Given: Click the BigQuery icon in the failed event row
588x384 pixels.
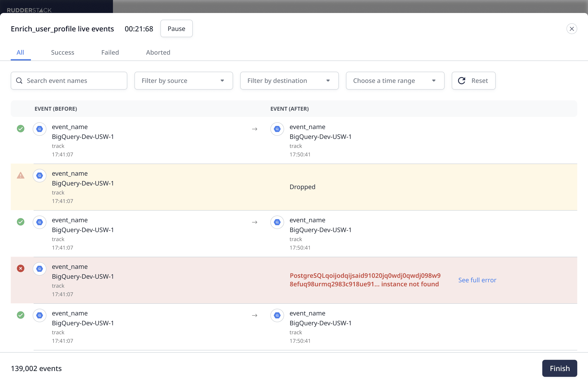Looking at the screenshot, I should tap(39, 269).
